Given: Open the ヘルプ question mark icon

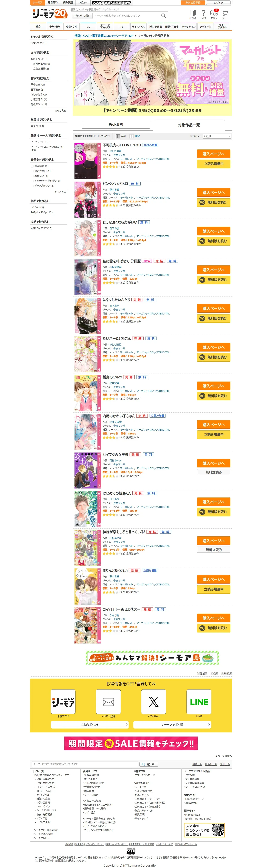Looking at the screenshot, I should [203, 14].
